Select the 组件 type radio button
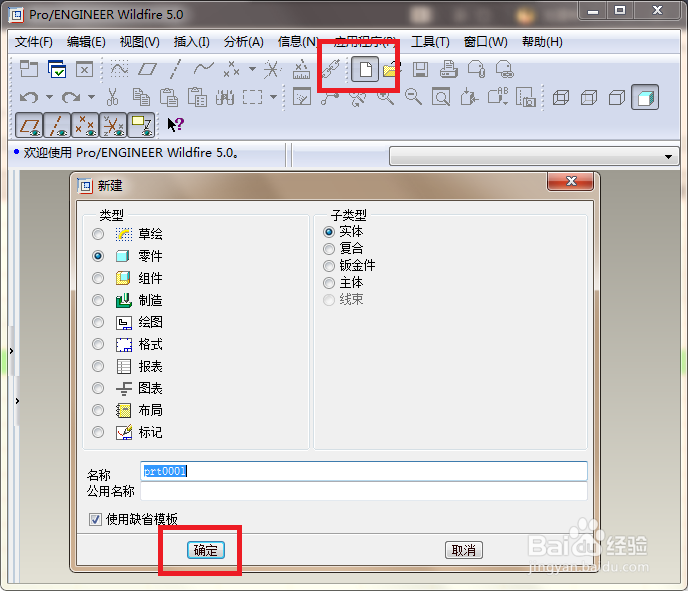The image size is (688, 591). click(x=98, y=278)
